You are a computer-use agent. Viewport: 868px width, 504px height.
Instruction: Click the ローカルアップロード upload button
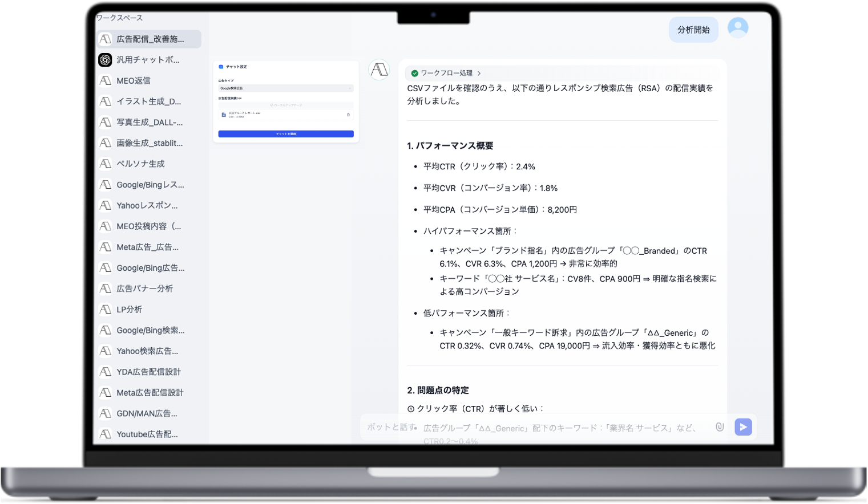point(285,105)
